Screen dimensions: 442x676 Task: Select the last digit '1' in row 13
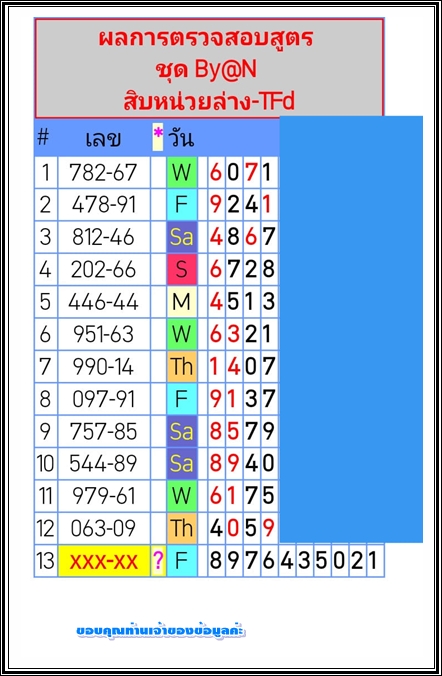pyautogui.click(x=375, y=561)
